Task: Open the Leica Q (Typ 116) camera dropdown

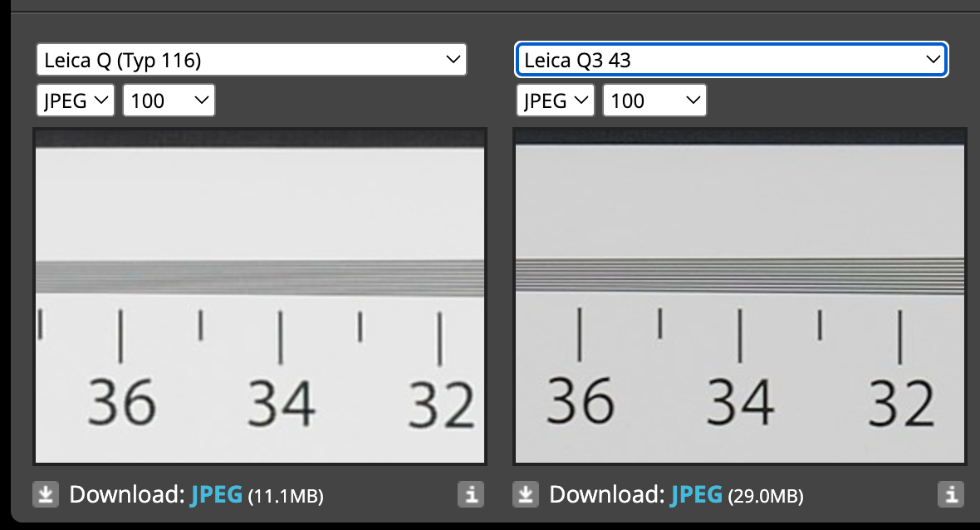Action: [251, 60]
